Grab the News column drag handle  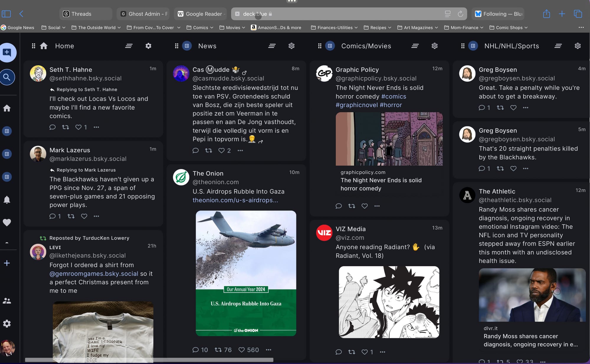point(176,46)
